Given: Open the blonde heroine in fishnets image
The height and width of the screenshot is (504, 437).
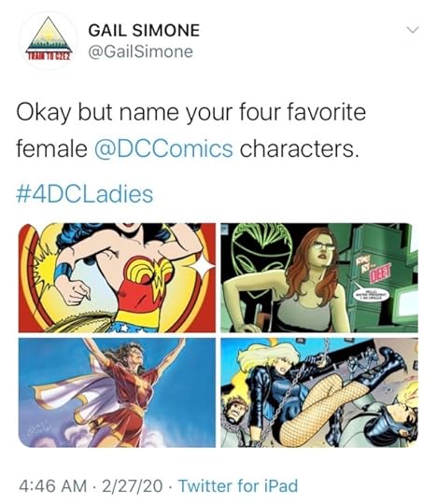Looking at the screenshot, I should click(319, 392).
